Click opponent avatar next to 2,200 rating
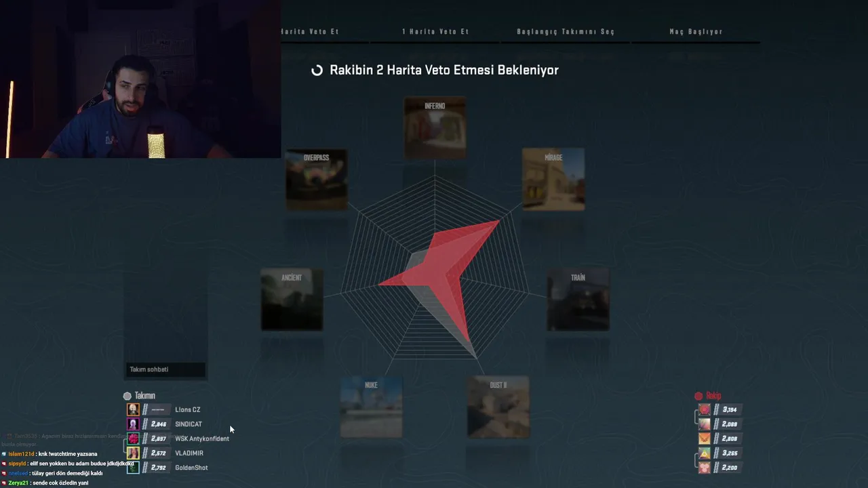 [x=705, y=468]
